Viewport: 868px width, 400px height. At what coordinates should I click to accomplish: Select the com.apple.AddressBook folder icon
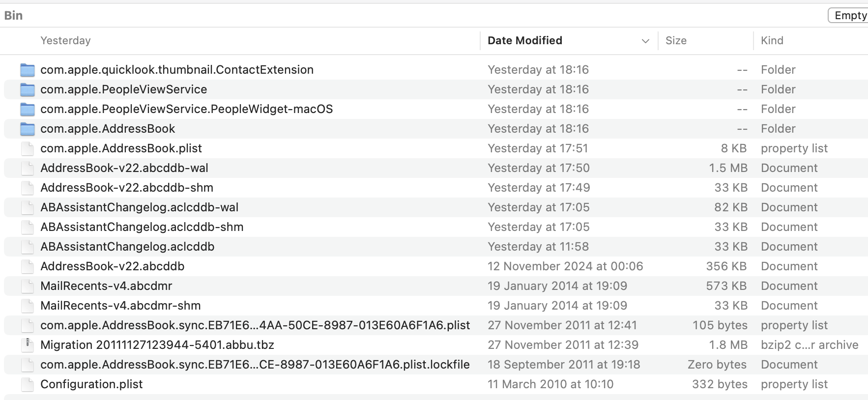[x=28, y=129]
